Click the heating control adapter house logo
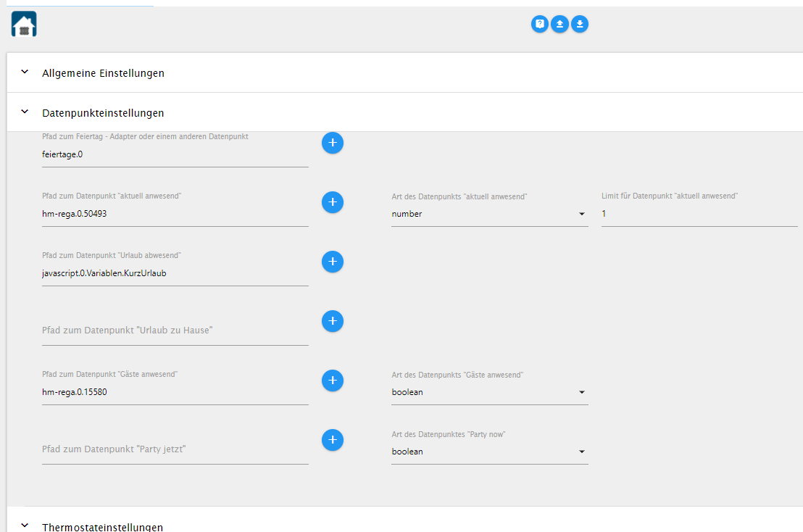Image resolution: width=803 pixels, height=532 pixels. pyautogui.click(x=24, y=24)
